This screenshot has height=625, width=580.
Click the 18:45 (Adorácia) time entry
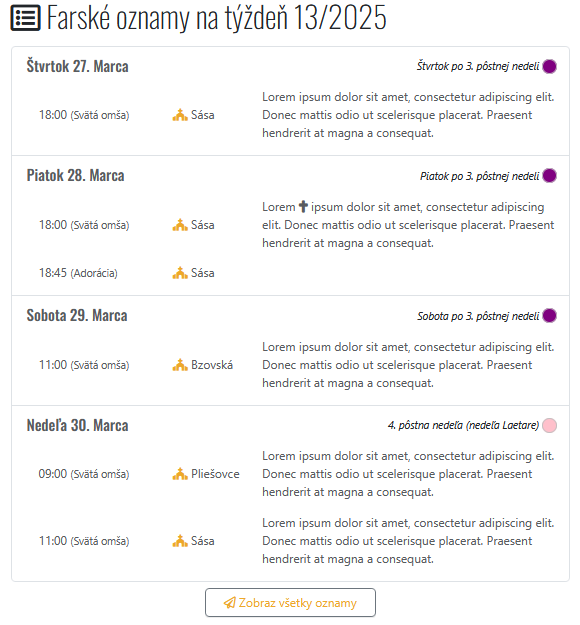click(x=78, y=273)
